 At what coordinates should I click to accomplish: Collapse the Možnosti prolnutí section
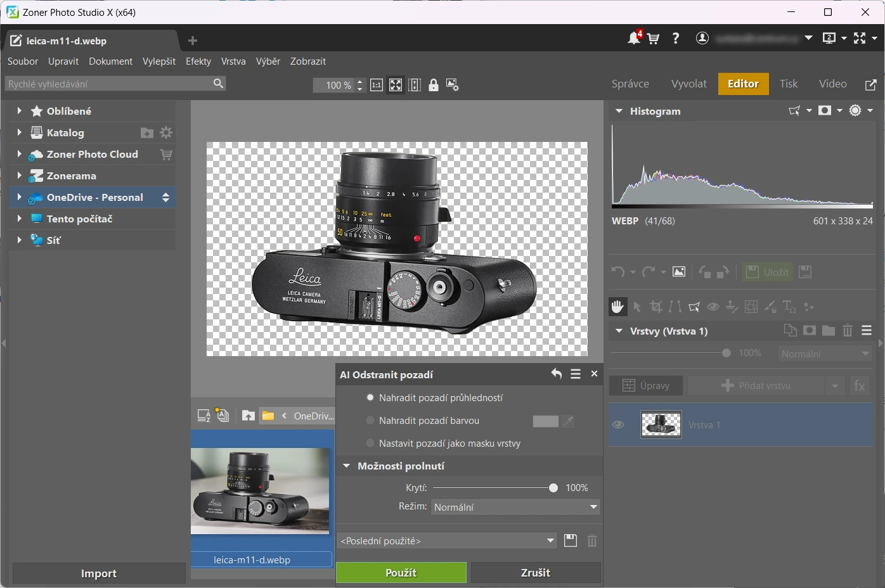click(347, 466)
